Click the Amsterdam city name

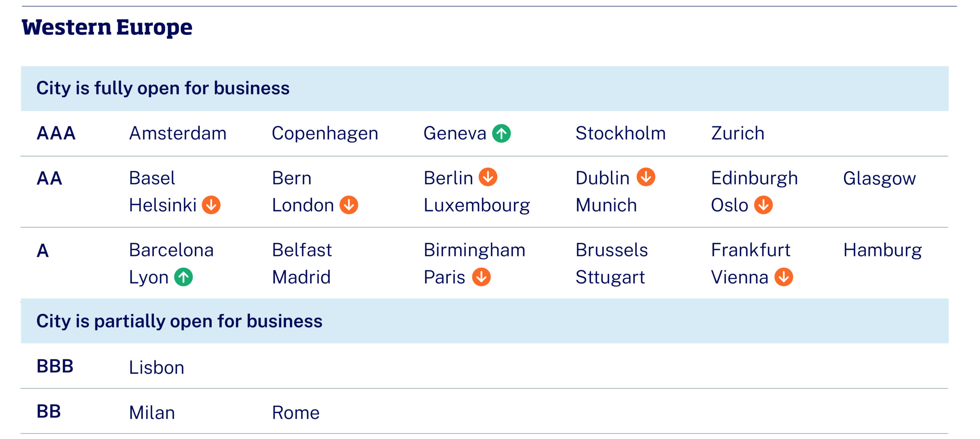[178, 133]
